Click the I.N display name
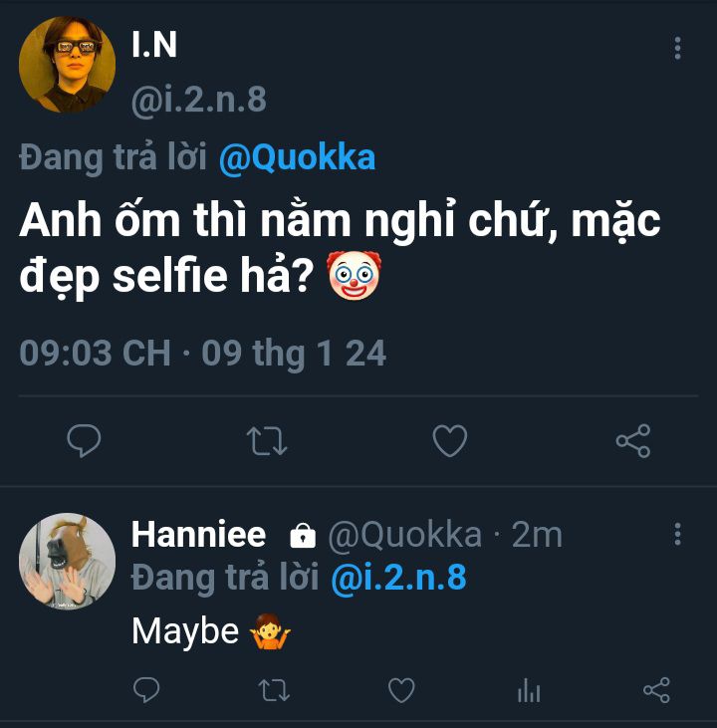This screenshot has height=728, width=717. [x=153, y=46]
